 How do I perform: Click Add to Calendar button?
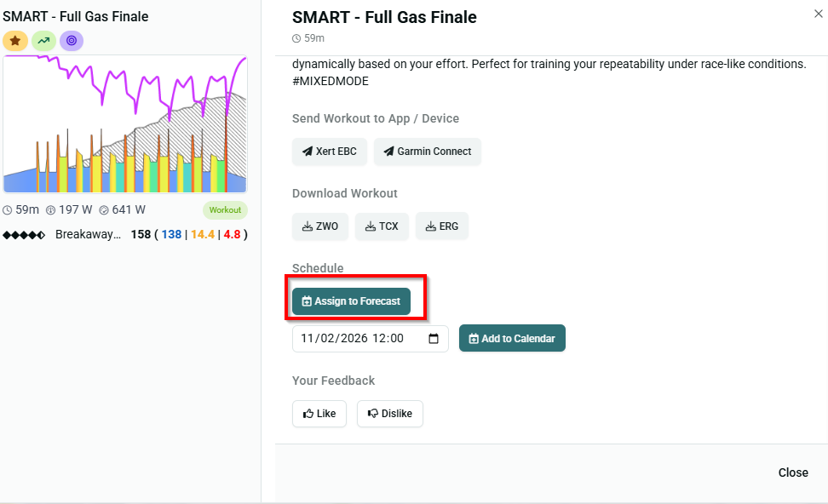tap(511, 339)
